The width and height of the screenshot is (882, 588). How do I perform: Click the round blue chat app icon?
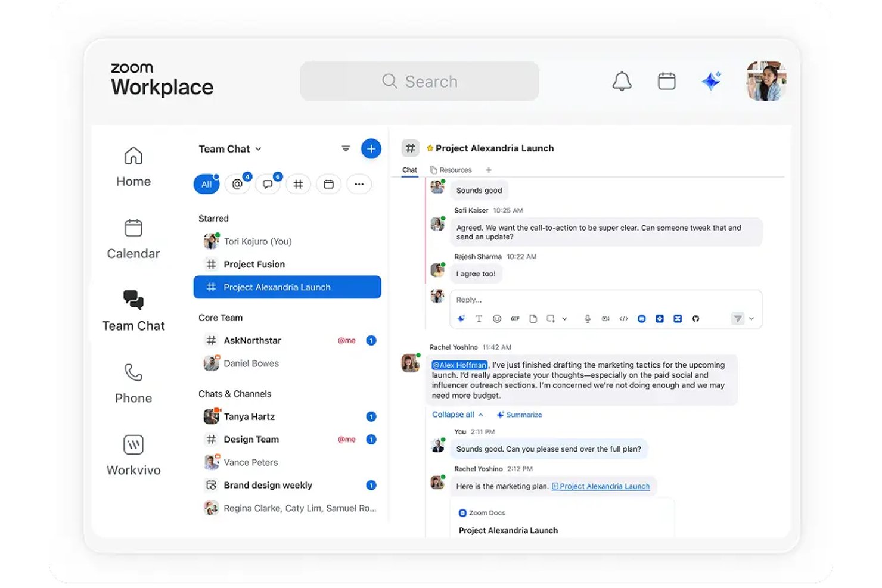click(642, 319)
